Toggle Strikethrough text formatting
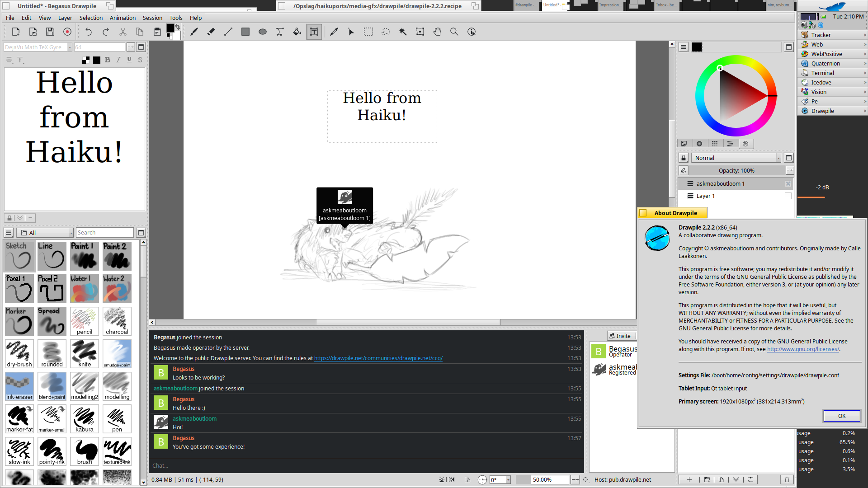868x488 pixels. click(x=140, y=60)
